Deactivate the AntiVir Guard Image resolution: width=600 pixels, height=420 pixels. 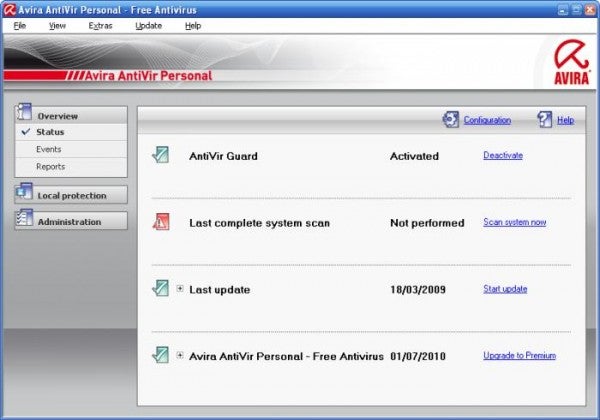point(502,156)
